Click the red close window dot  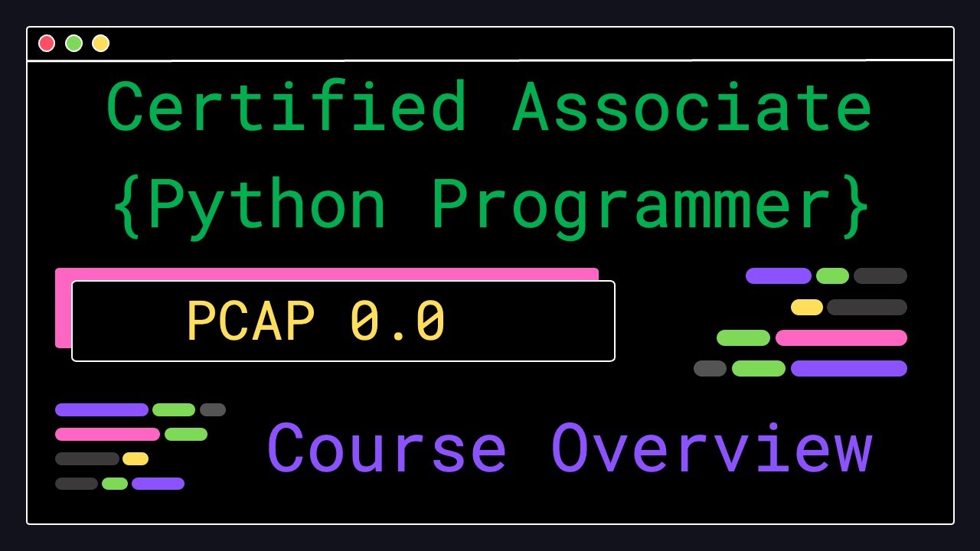[47, 44]
